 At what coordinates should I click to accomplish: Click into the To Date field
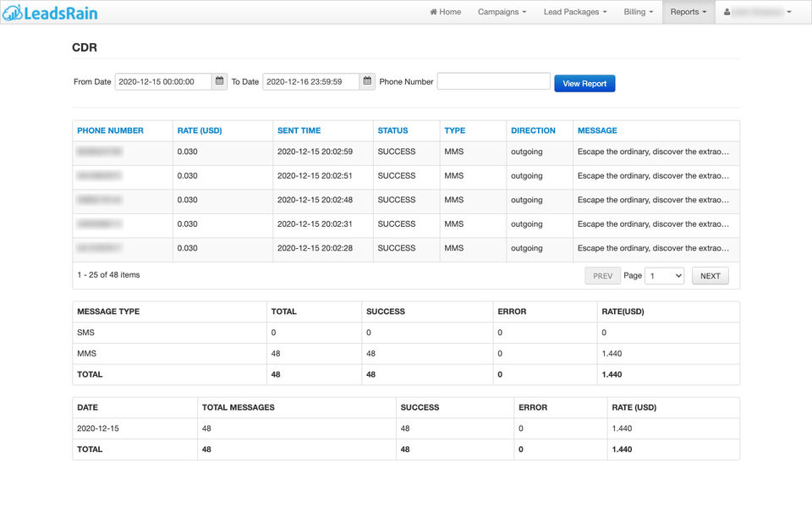310,82
